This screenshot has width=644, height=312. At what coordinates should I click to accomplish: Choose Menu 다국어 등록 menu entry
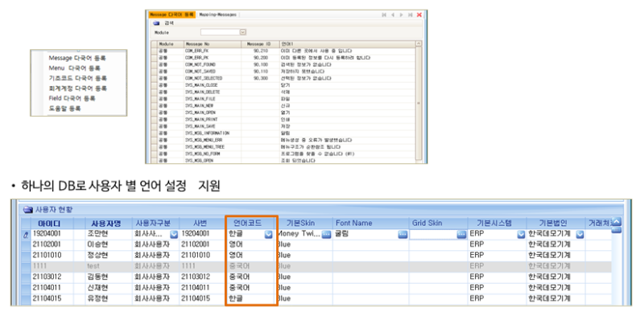(74, 68)
